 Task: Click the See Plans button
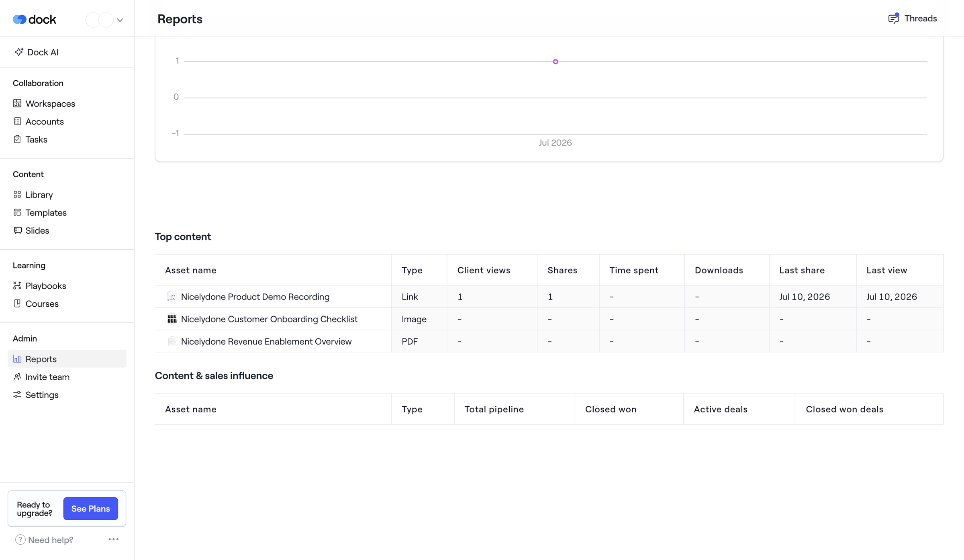pyautogui.click(x=90, y=508)
